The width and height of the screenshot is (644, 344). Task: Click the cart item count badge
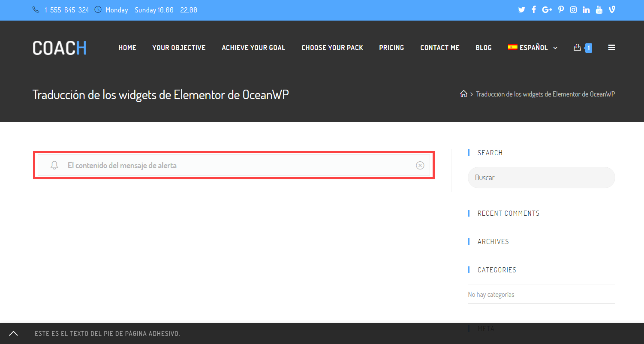coord(589,48)
